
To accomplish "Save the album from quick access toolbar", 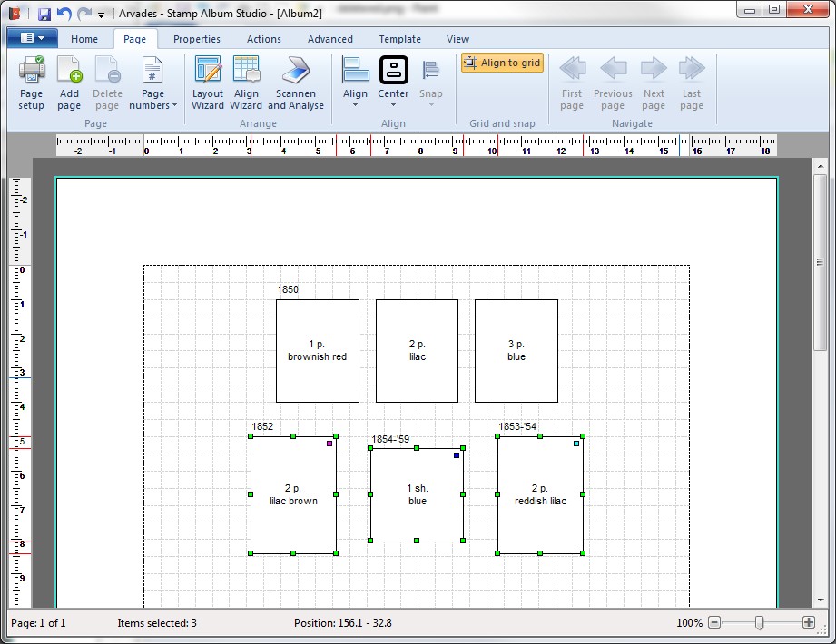I will coord(44,14).
